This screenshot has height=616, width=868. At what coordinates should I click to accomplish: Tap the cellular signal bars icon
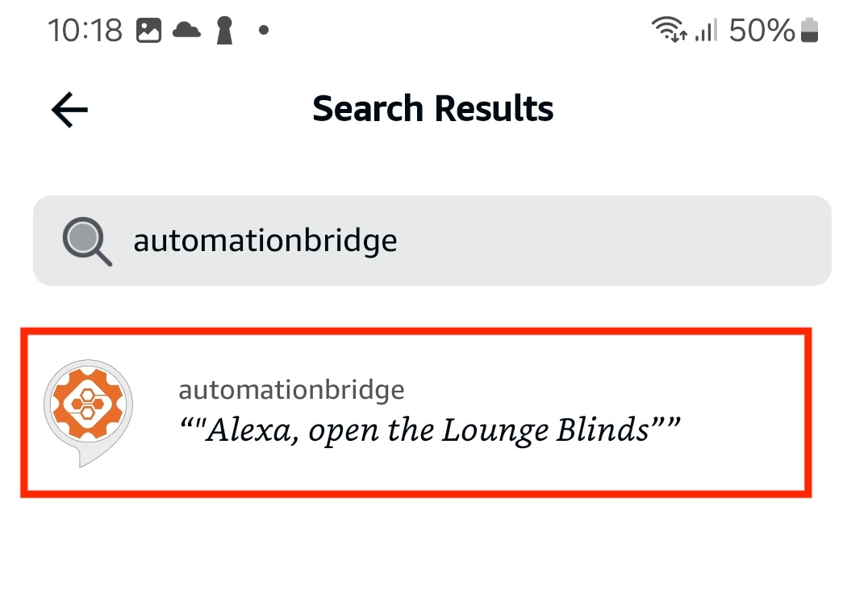pos(706,31)
